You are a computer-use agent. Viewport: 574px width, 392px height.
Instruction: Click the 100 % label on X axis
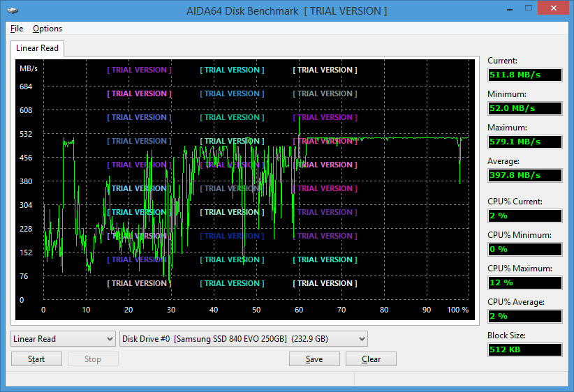457,310
